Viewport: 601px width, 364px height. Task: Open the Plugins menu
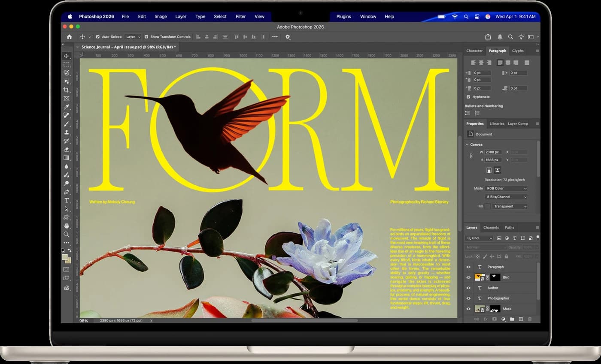pyautogui.click(x=343, y=16)
